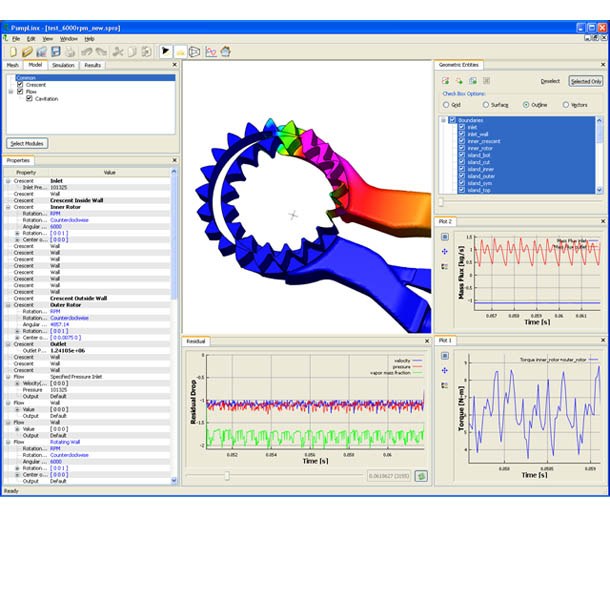
Task: Click the home view toolbar icon
Action: pyautogui.click(x=226, y=51)
